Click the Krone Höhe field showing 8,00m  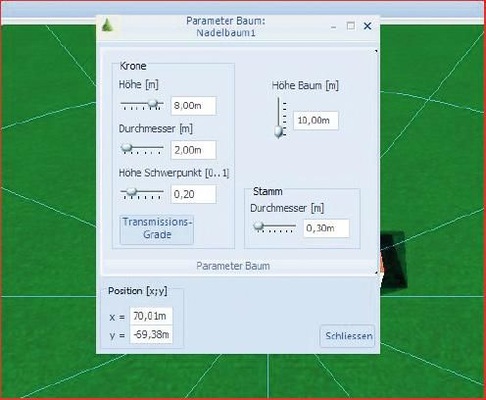point(194,106)
